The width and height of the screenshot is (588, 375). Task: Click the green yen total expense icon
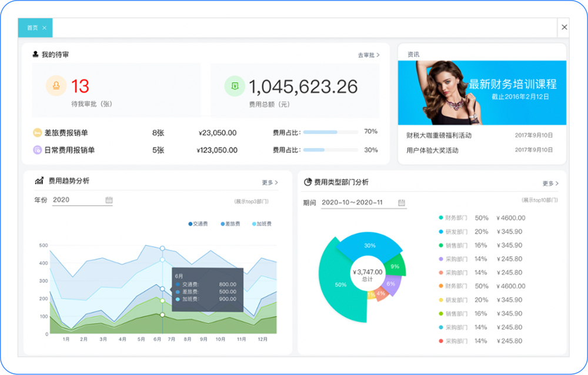click(235, 86)
